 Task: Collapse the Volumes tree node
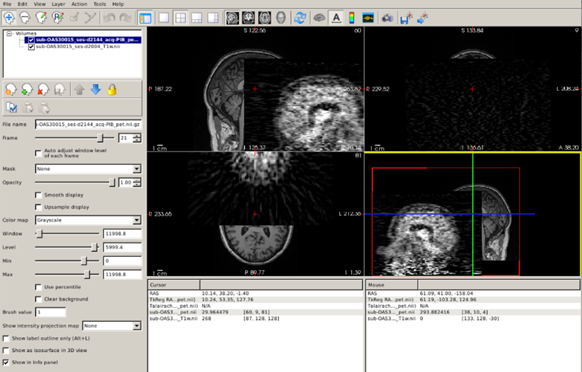click(x=9, y=33)
